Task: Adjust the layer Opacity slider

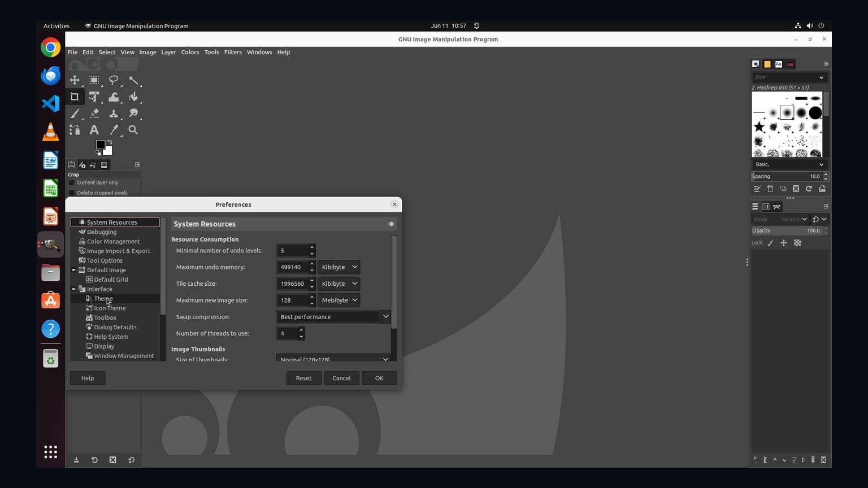Action: pos(787,230)
